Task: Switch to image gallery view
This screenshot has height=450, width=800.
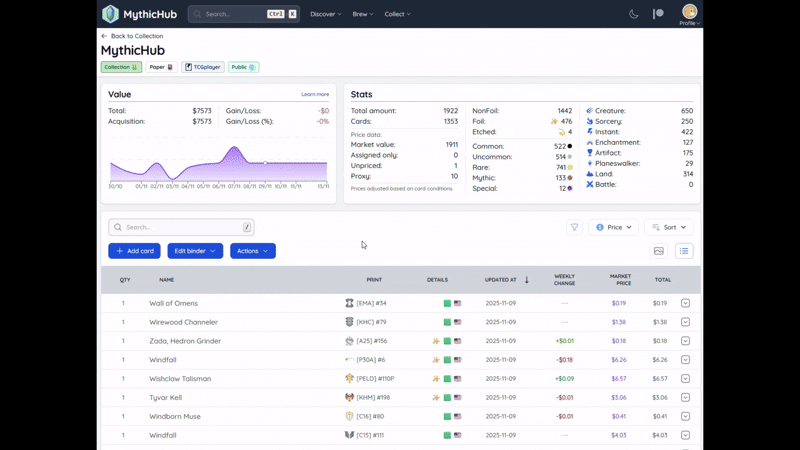Action: click(659, 251)
